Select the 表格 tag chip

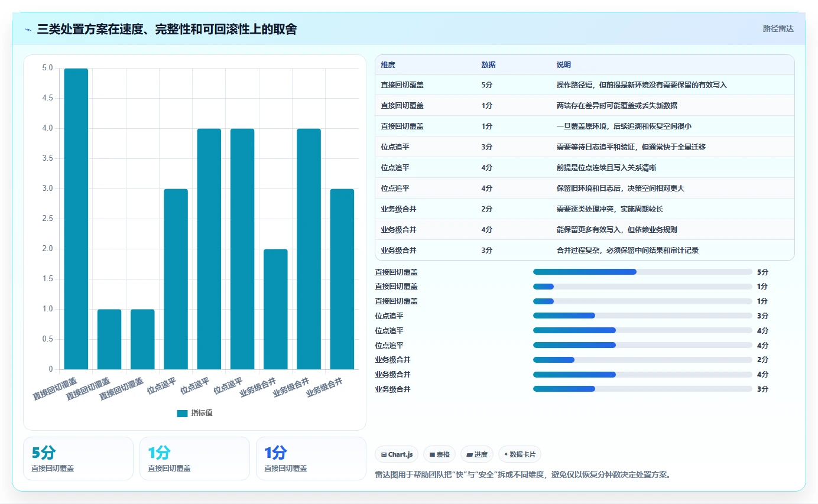click(439, 454)
